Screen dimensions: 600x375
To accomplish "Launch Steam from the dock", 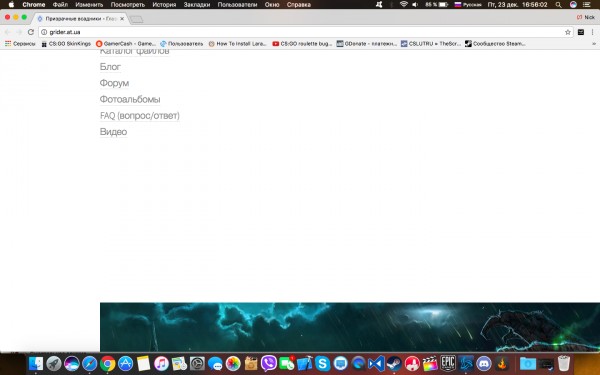I will tap(394, 363).
